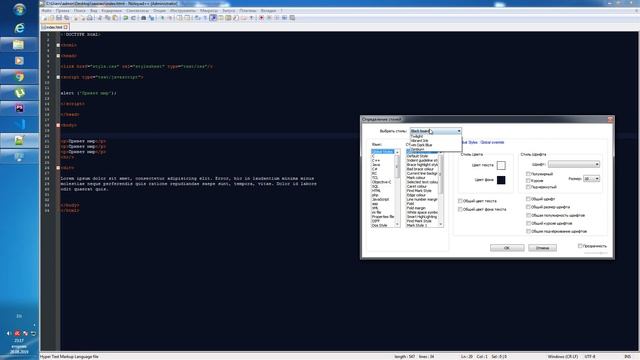Image resolution: width=640 pixels, height=360 pixels.
Task: Enable Общий цвет фона текста checkbox
Action: coord(460,209)
